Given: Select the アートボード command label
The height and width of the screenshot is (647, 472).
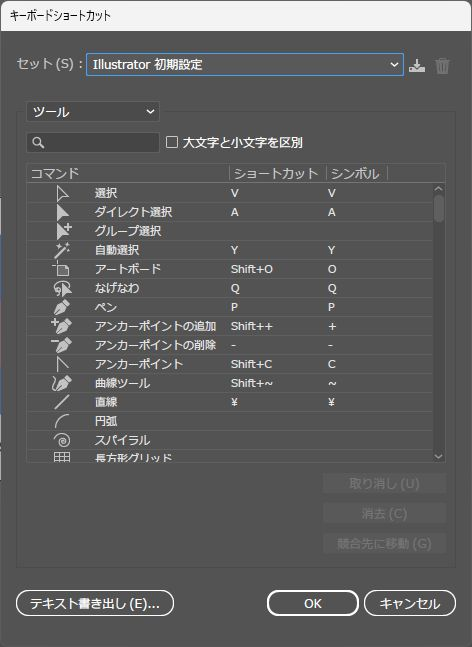Looking at the screenshot, I should 128,269.
